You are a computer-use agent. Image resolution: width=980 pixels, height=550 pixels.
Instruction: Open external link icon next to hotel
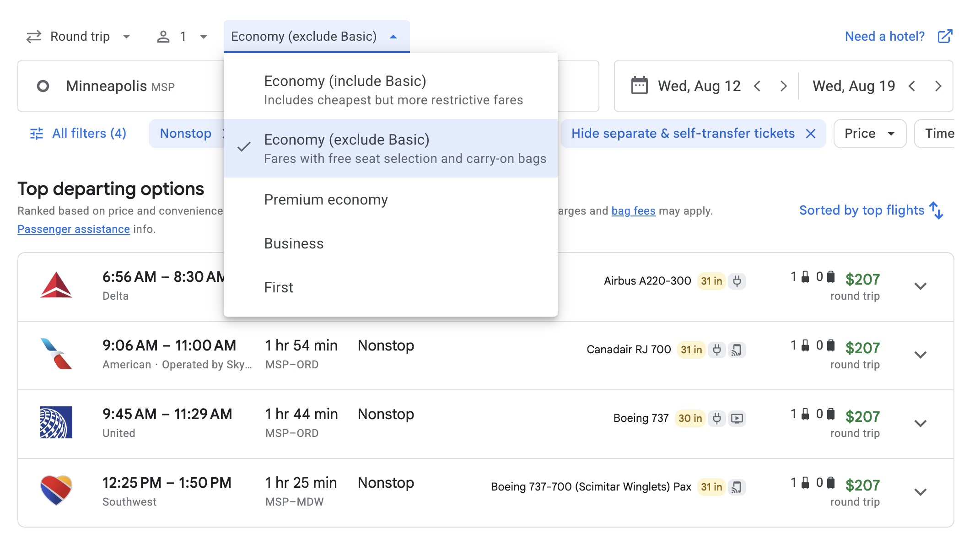(945, 36)
